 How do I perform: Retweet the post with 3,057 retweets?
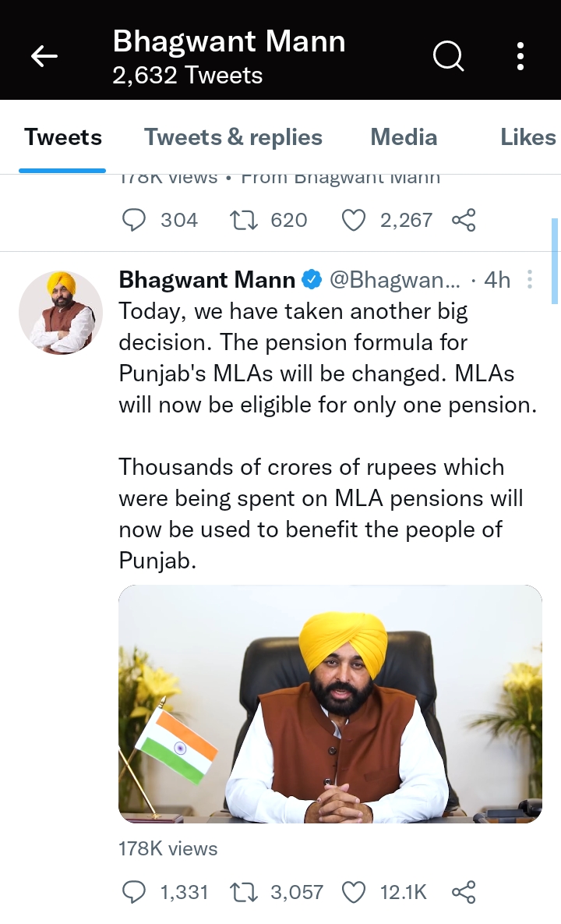click(243, 892)
